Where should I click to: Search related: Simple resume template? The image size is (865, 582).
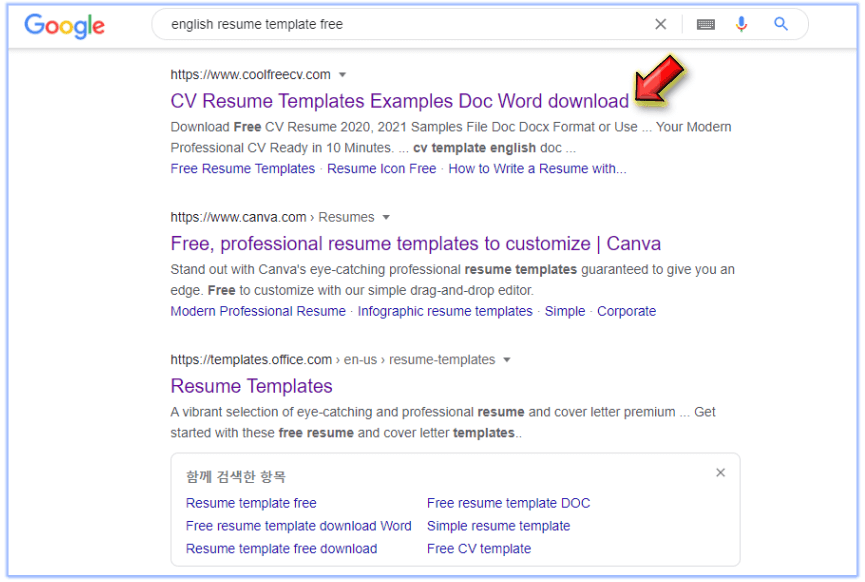pyautogui.click(x=499, y=526)
